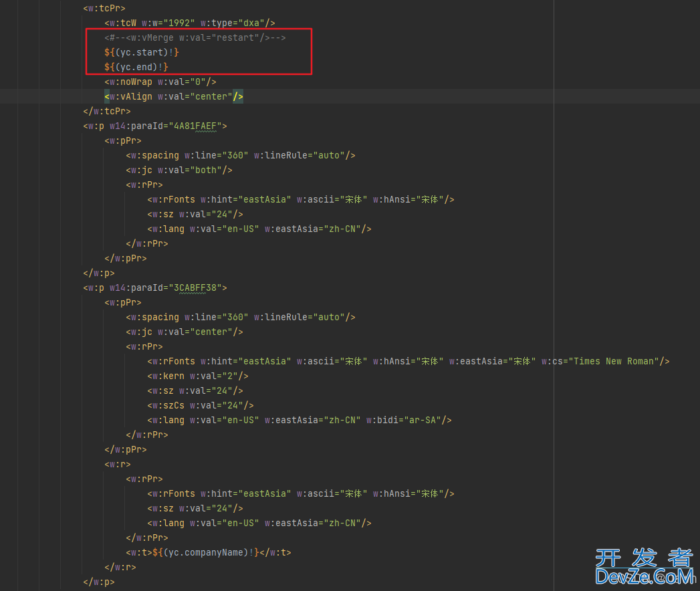Click the w:noWrap w:val="0" line
Image resolution: width=700 pixels, height=591 pixels.
160,82
